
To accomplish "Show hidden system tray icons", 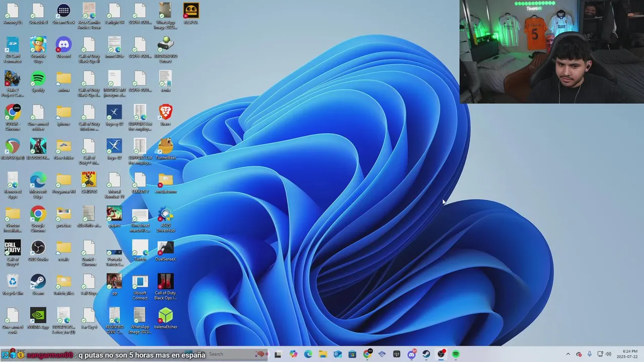I will click(568, 354).
